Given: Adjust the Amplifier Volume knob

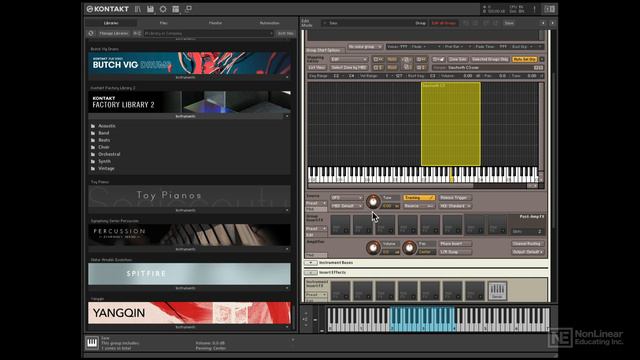Looking at the screenshot, I should coord(373,248).
